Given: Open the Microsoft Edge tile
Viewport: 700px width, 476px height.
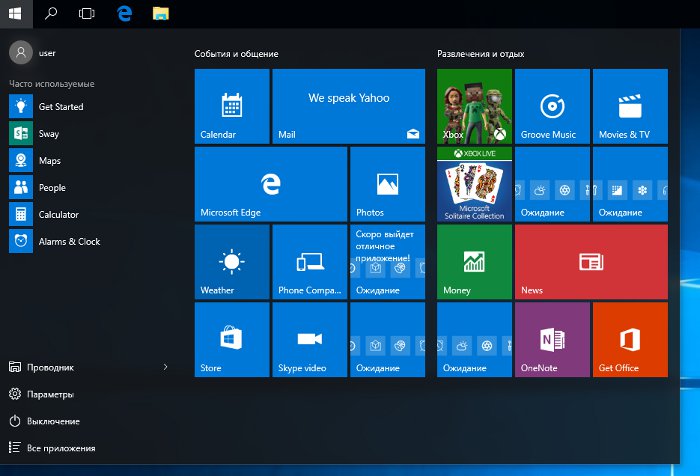Looking at the screenshot, I should click(271, 184).
